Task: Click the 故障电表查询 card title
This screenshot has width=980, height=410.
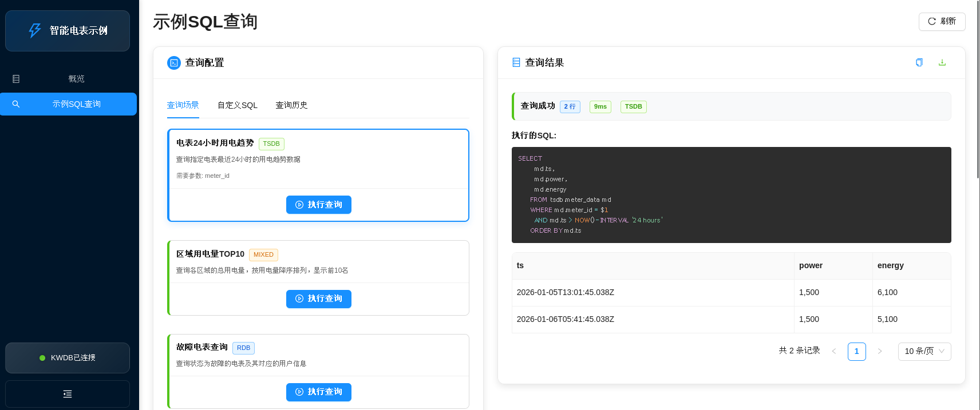Action: point(202,347)
